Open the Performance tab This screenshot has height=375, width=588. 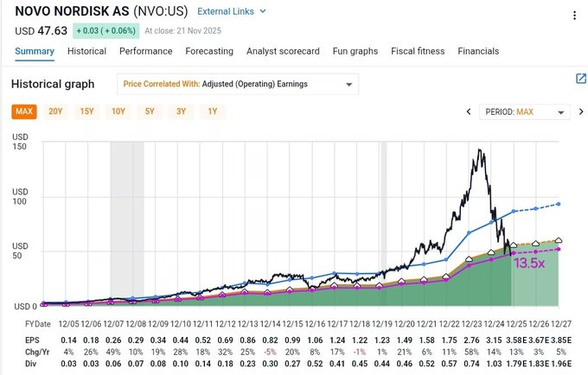pos(146,51)
